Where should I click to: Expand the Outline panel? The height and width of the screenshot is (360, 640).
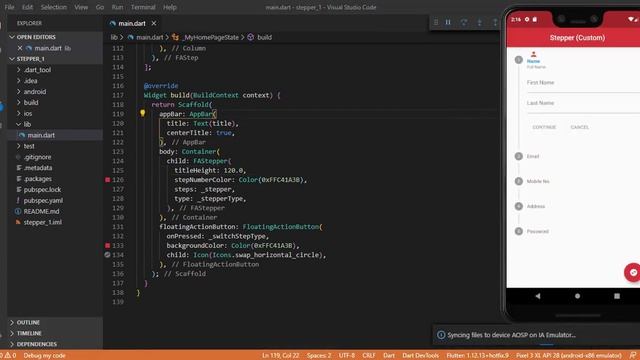(x=12, y=322)
